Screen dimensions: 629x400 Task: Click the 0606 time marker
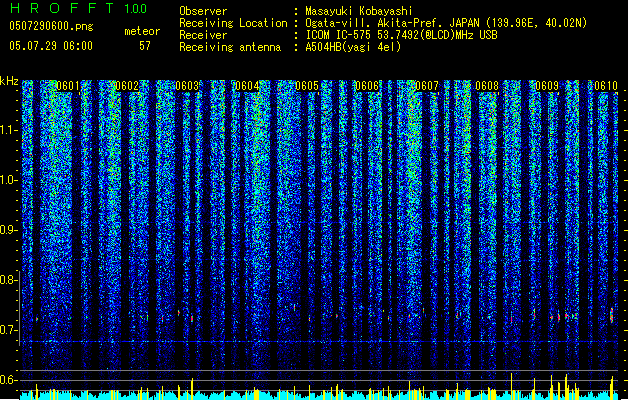(367, 86)
